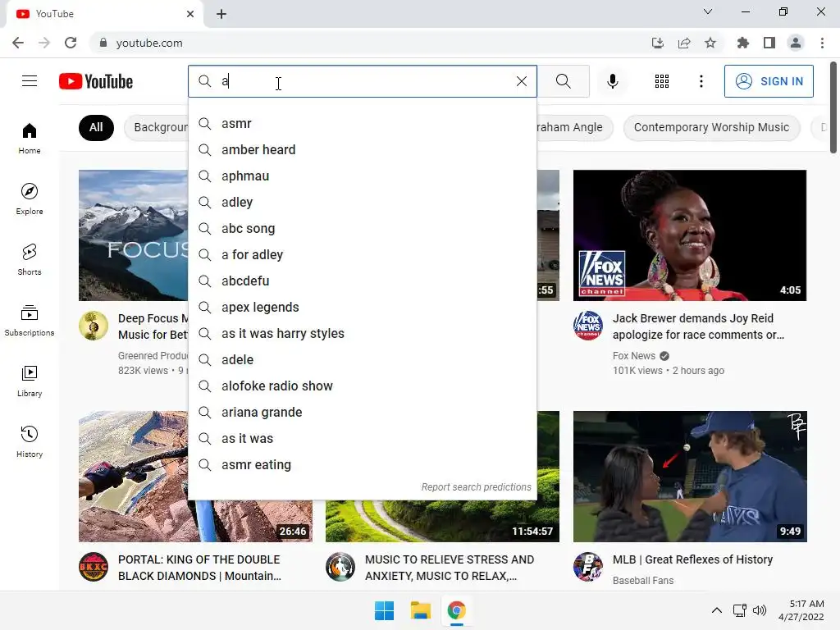Click the BKXC channel avatar
Viewport: 840px width, 630px height.
coord(94,567)
